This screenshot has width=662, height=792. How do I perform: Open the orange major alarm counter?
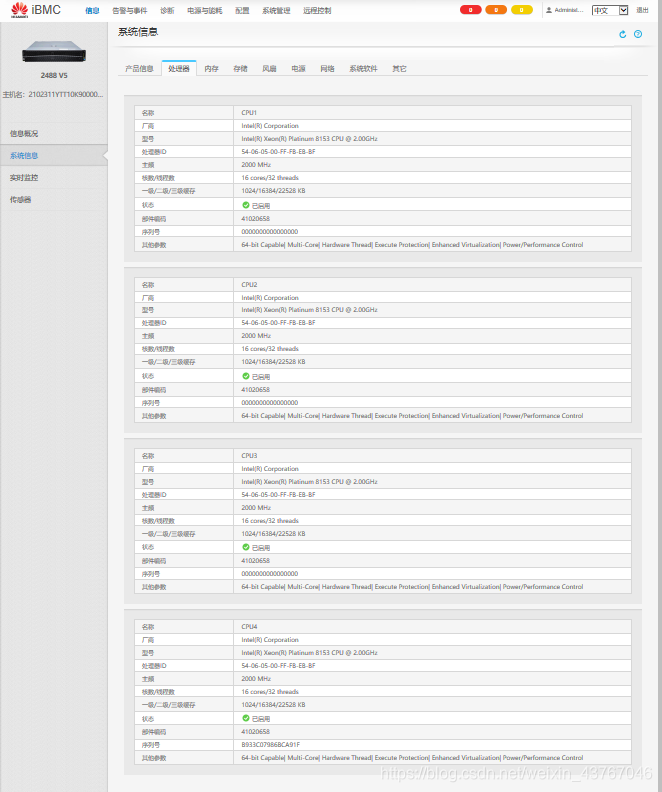point(496,10)
